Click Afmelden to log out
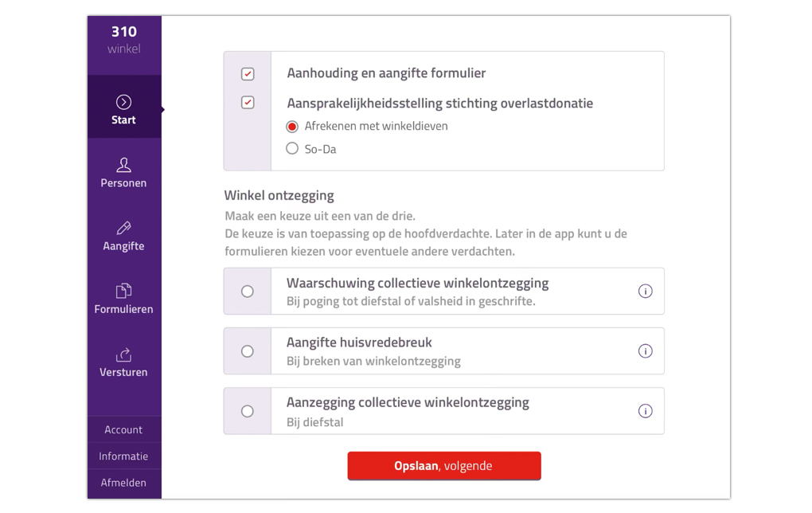The width and height of the screenshot is (812, 513). coord(124,483)
